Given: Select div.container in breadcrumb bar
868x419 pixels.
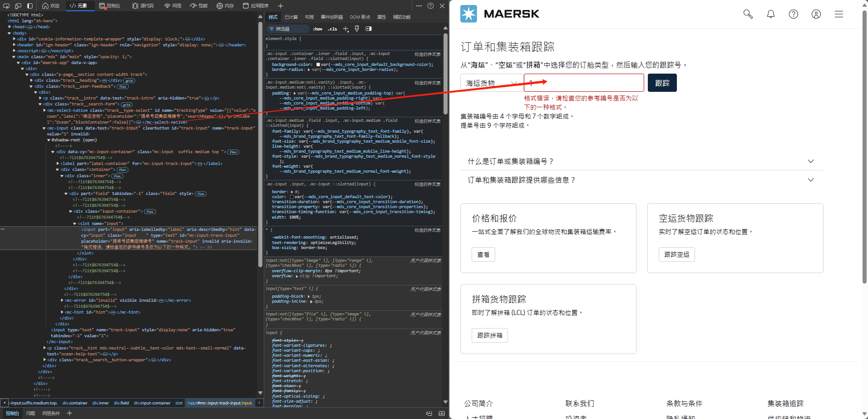Looking at the screenshot, I should [x=75, y=403].
